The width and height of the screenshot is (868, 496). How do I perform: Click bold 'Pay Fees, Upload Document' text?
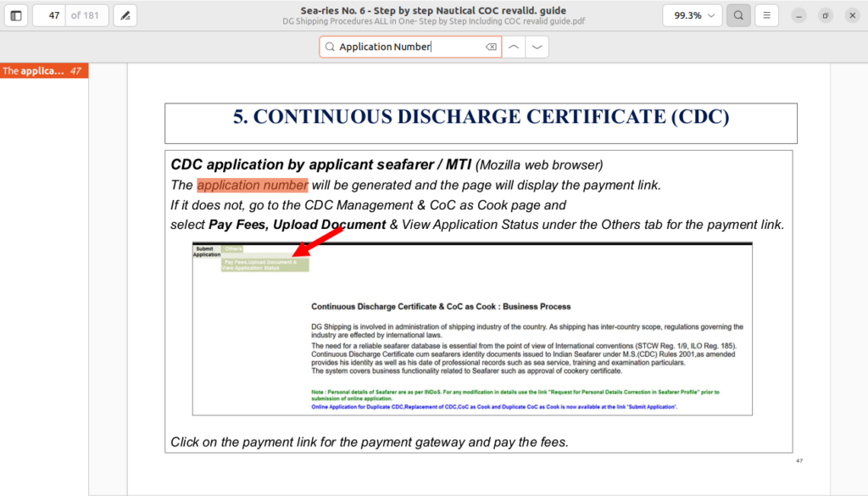click(x=297, y=225)
